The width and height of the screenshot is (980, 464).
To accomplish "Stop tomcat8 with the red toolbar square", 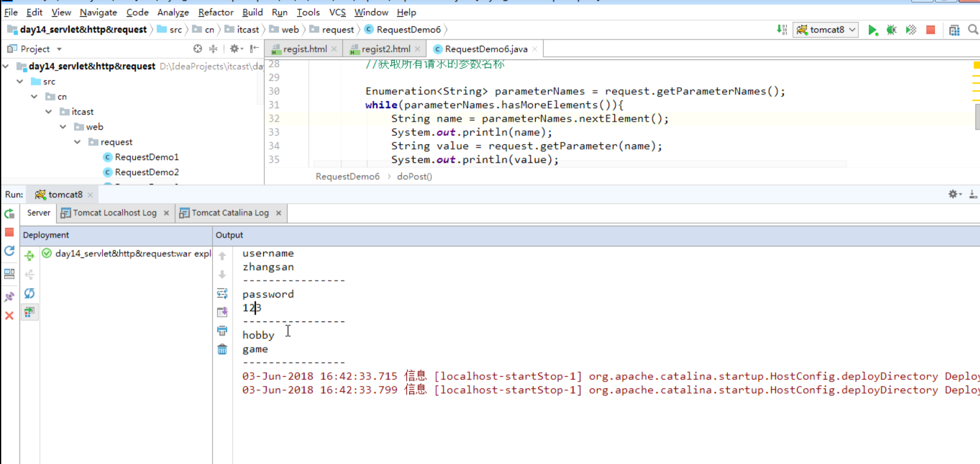I will click(930, 30).
